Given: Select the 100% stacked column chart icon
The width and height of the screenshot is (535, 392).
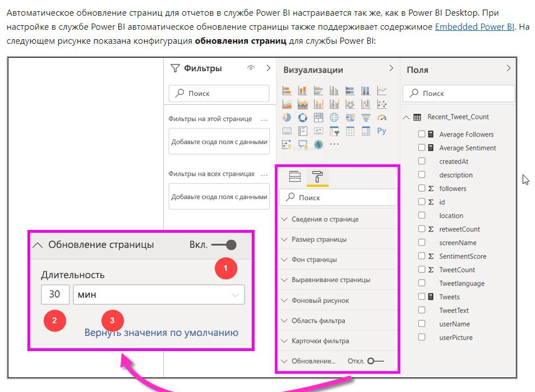Looking at the screenshot, I should [x=366, y=91].
